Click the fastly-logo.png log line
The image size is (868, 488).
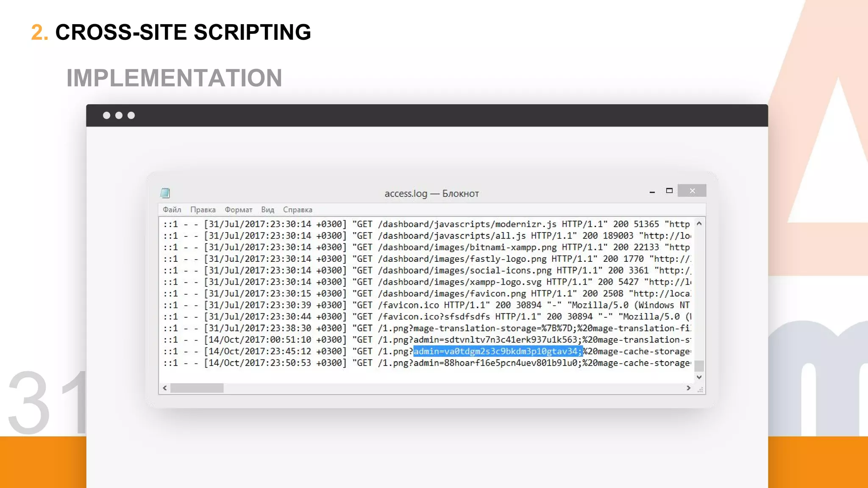427,259
